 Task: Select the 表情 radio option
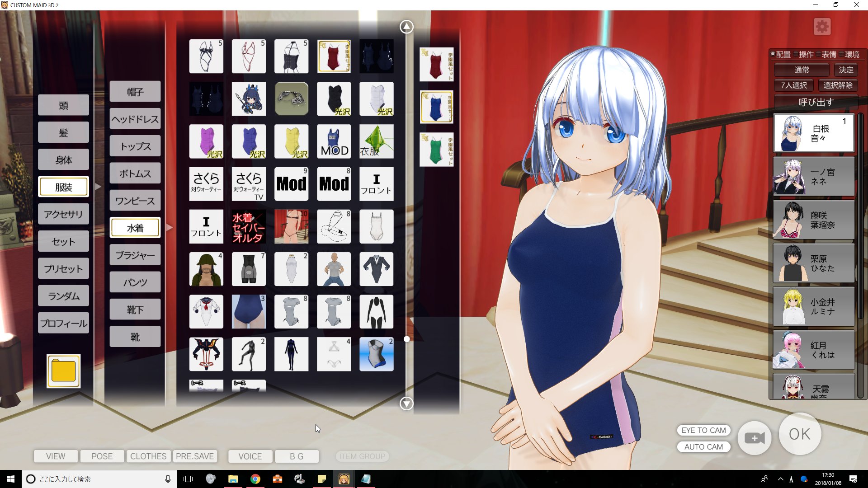[x=826, y=54]
